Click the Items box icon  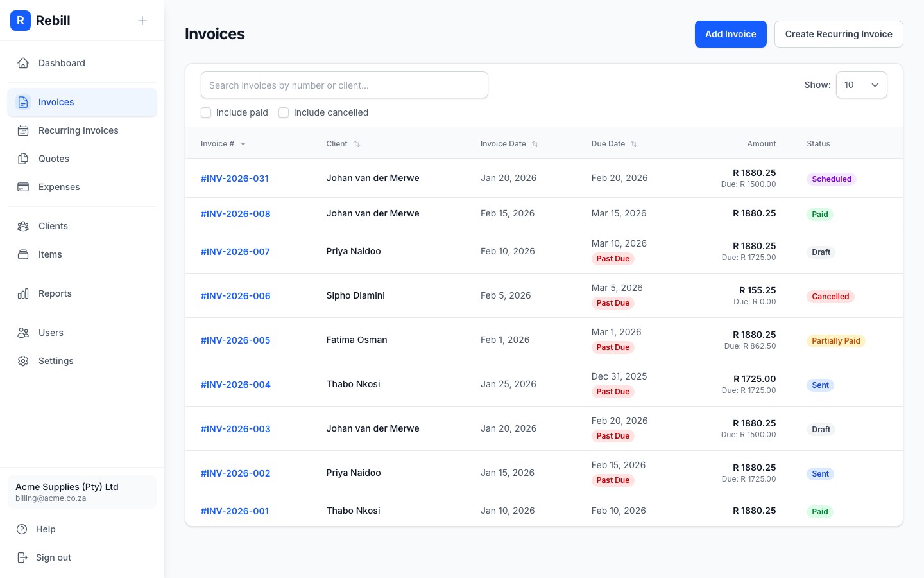23,254
